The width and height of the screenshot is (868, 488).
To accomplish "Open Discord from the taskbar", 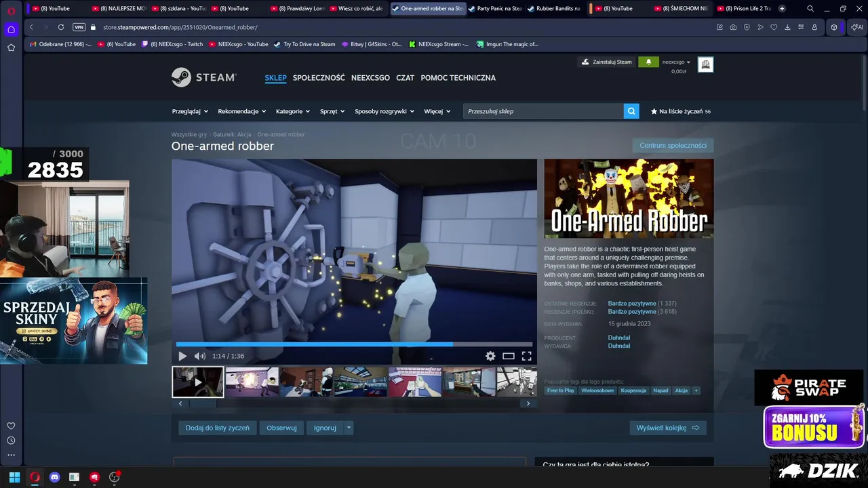I will 55,476.
